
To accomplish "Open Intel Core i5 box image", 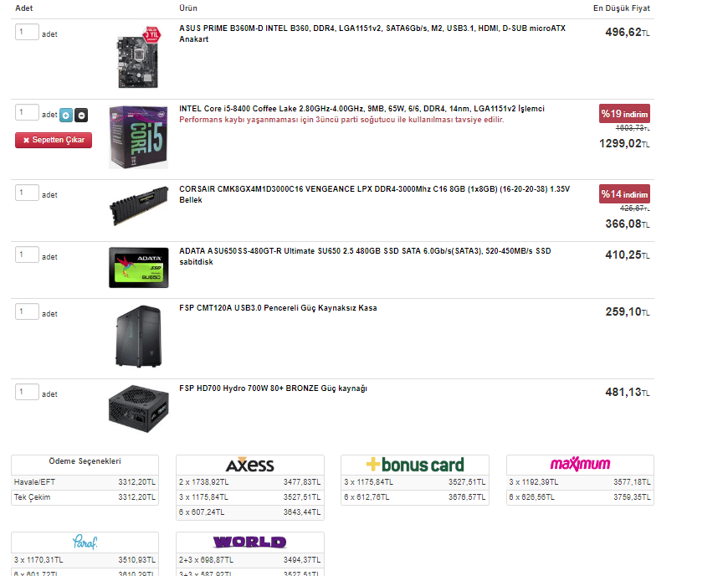I will 138,137.
